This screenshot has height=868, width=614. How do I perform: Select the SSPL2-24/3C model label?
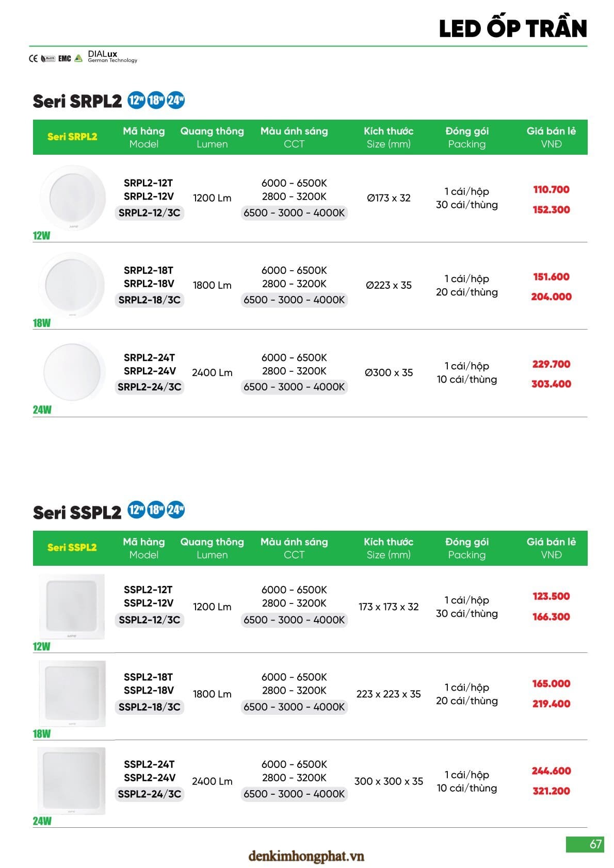point(149,794)
